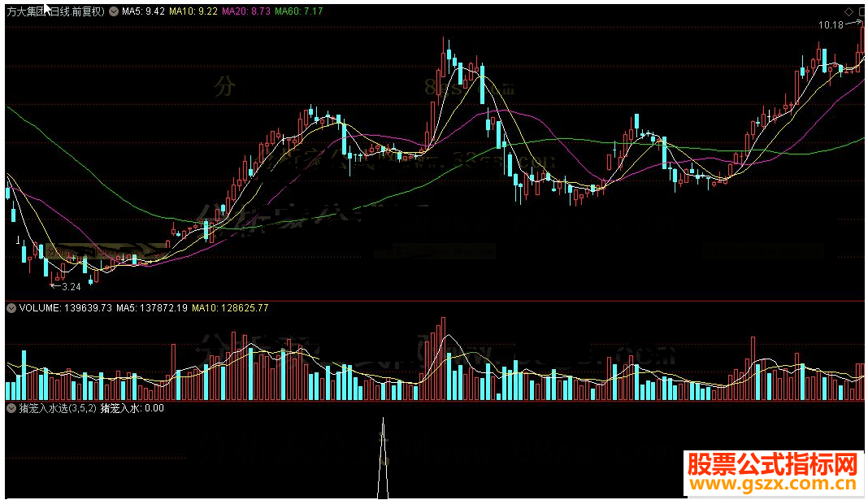Click the diamond icon at chart corner
Viewport: 868px width, 500px height.
point(848,11)
